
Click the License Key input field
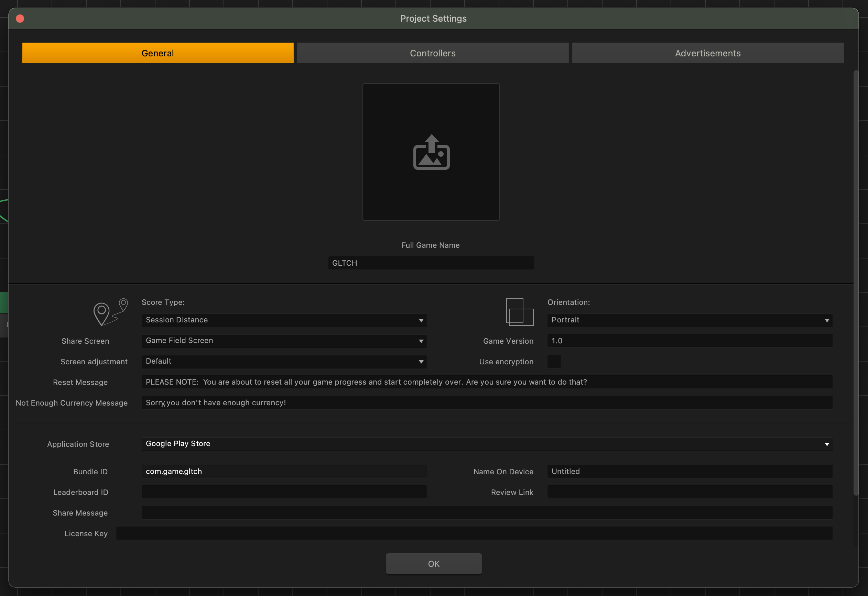click(474, 533)
